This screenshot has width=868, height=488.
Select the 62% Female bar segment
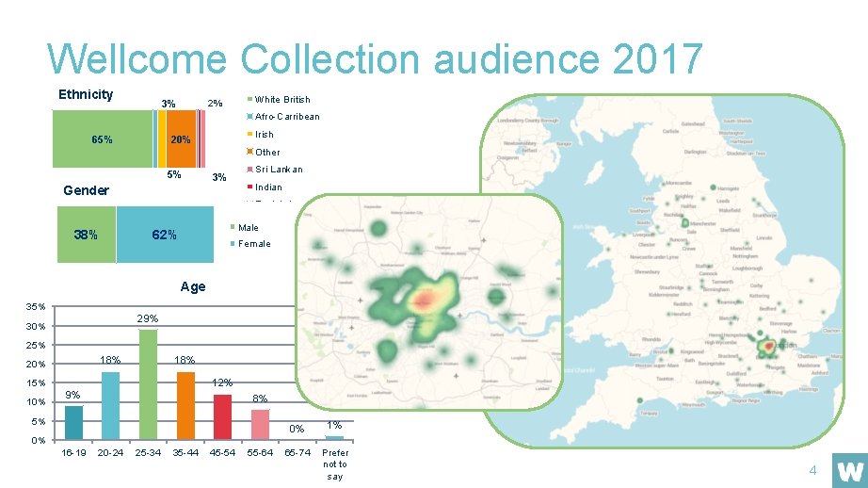165,235
